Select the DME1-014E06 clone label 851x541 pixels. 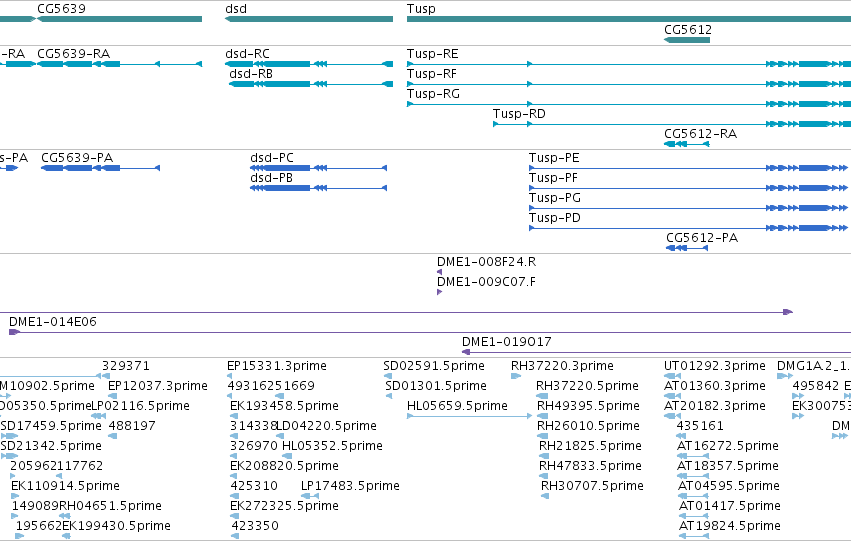click(x=53, y=322)
